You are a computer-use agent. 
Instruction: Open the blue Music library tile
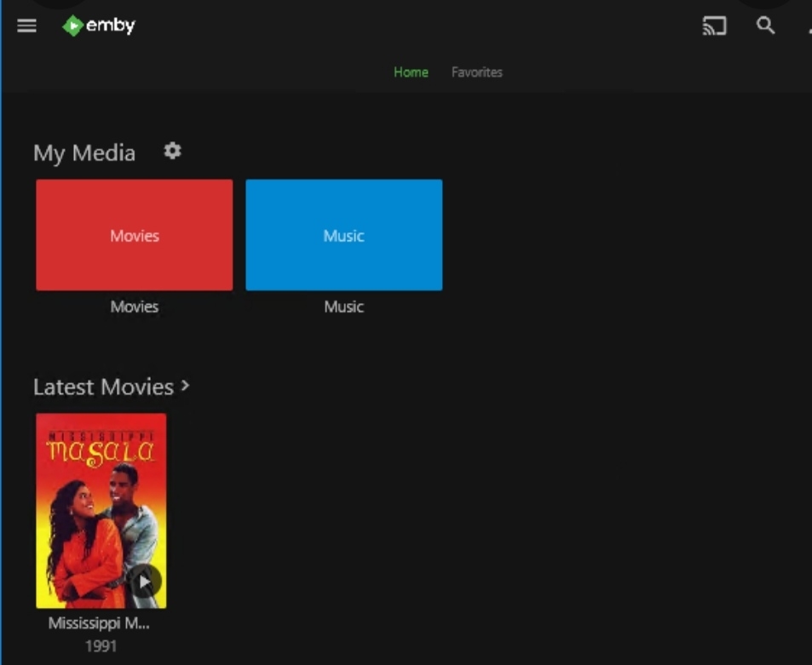click(x=343, y=235)
